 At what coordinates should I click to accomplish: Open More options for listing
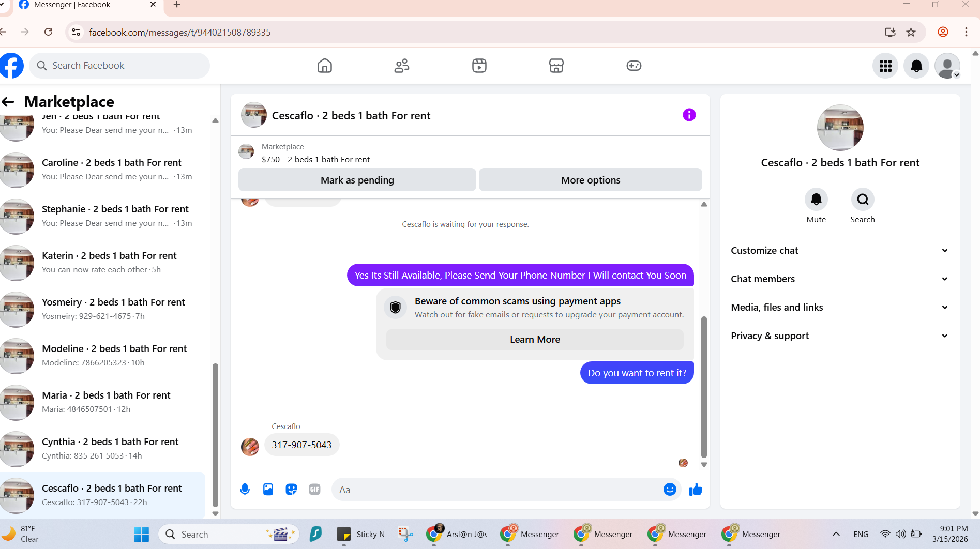591,180
